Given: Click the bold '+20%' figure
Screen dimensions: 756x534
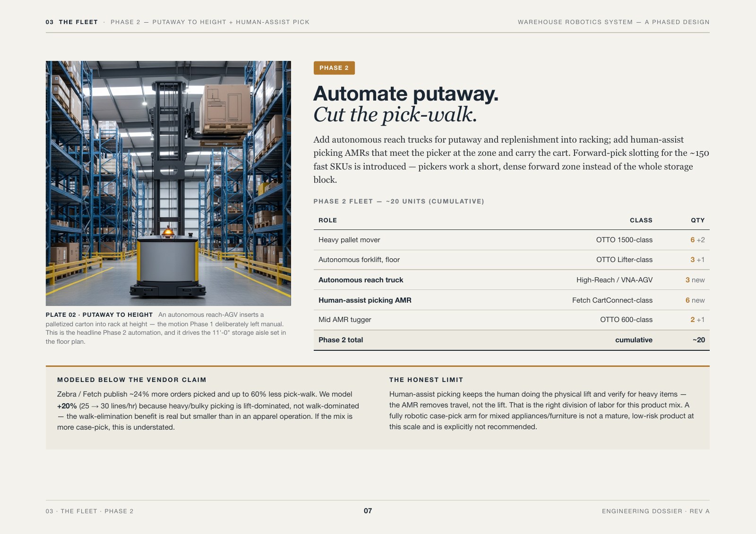Looking at the screenshot, I should click(67, 406).
